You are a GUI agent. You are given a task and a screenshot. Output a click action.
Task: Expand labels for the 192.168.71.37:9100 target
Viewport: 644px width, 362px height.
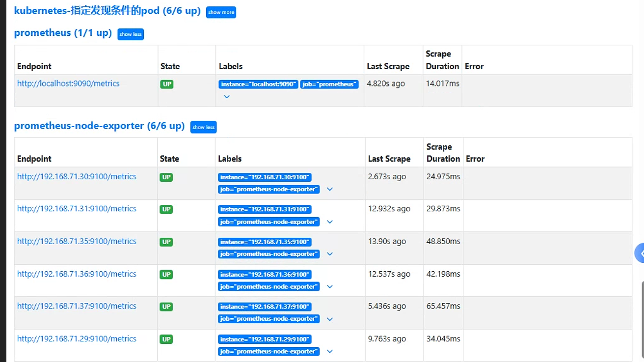330,319
